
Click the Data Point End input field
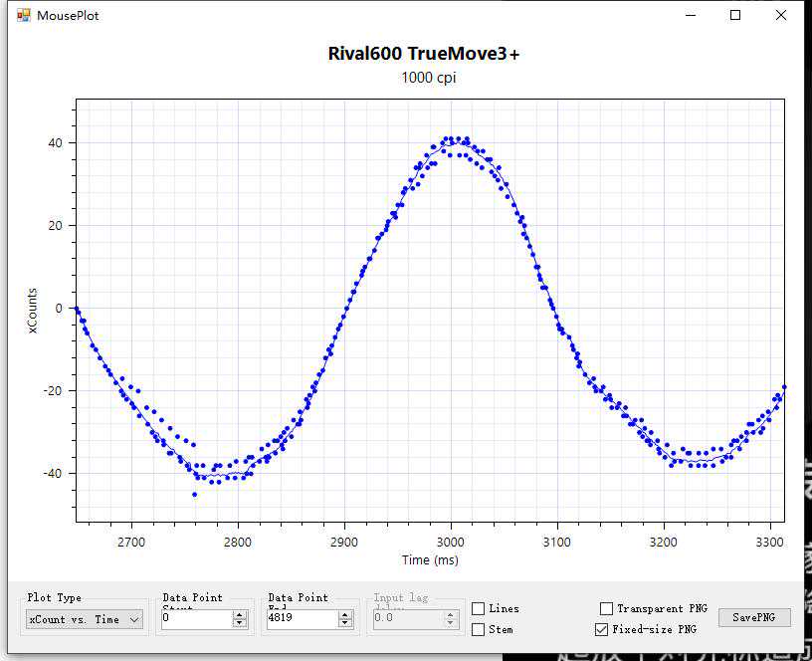coord(302,619)
